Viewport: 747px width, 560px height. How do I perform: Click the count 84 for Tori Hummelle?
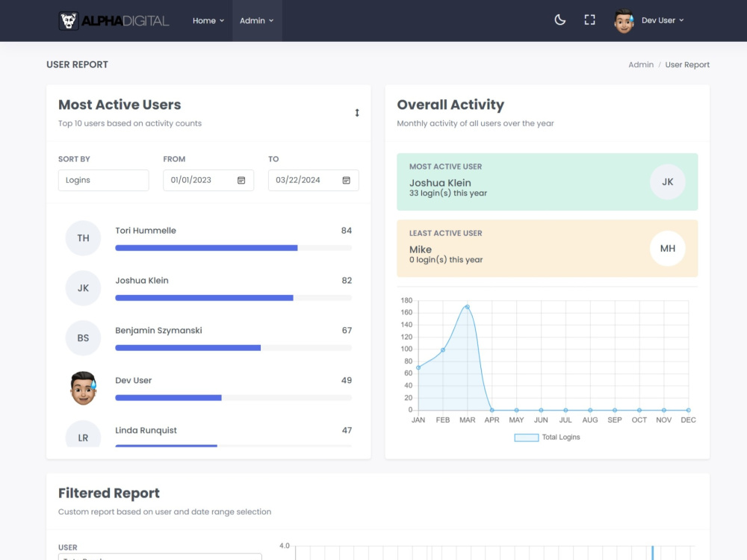click(347, 231)
